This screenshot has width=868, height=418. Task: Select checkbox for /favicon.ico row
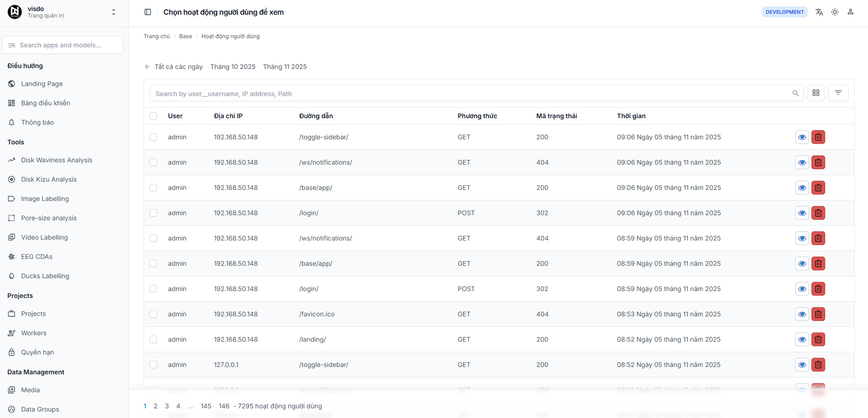[153, 314]
